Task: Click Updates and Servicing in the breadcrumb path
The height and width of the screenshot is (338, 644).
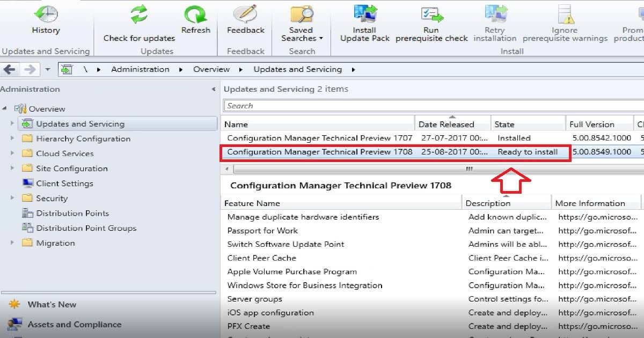Action: 297,69
